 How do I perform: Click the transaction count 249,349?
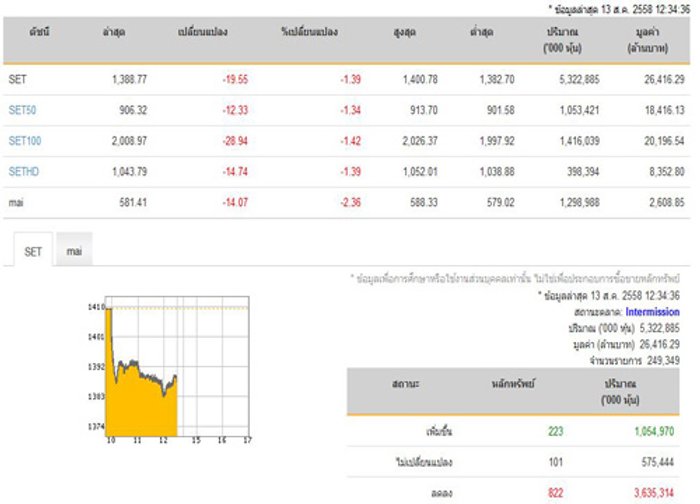(663, 360)
